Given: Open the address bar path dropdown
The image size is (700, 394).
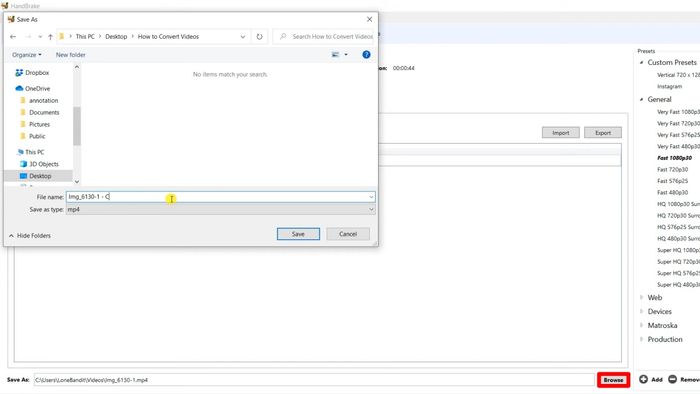Looking at the screenshot, I should click(243, 37).
